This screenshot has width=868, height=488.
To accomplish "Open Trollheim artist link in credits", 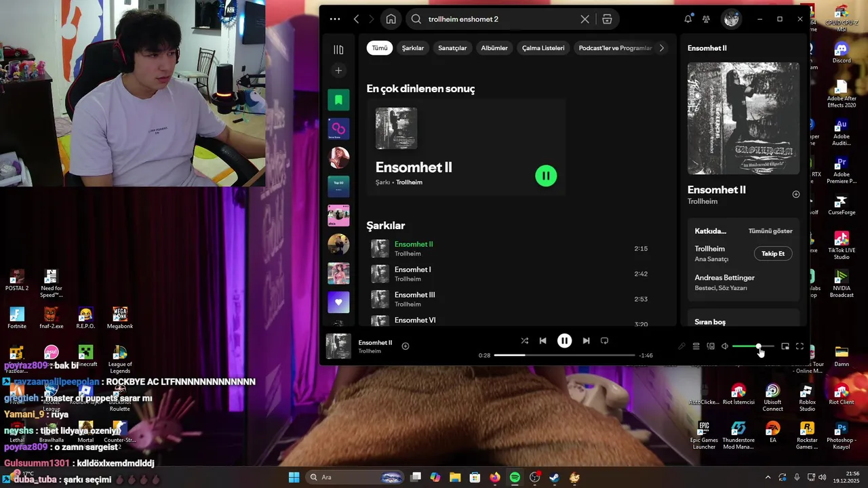I will tap(710, 249).
